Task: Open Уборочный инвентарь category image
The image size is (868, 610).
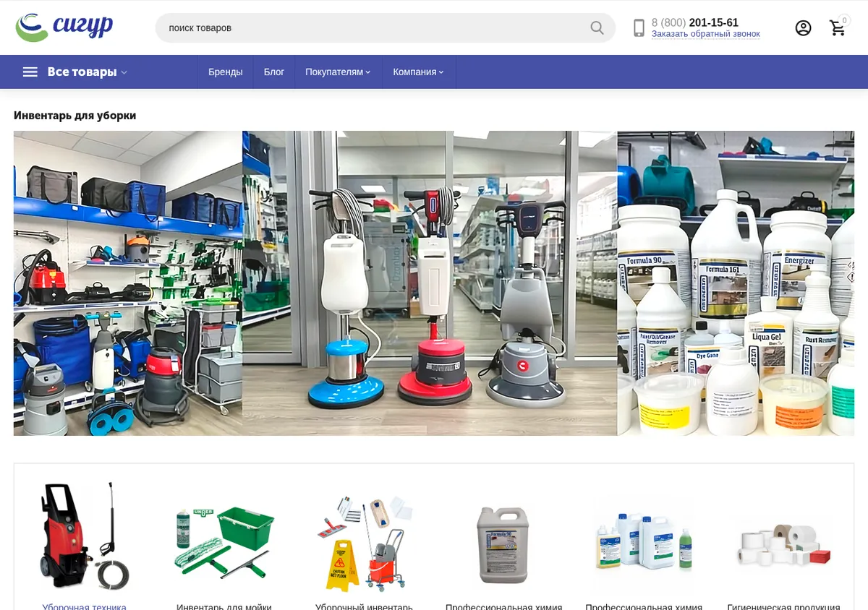Action: 365,544
